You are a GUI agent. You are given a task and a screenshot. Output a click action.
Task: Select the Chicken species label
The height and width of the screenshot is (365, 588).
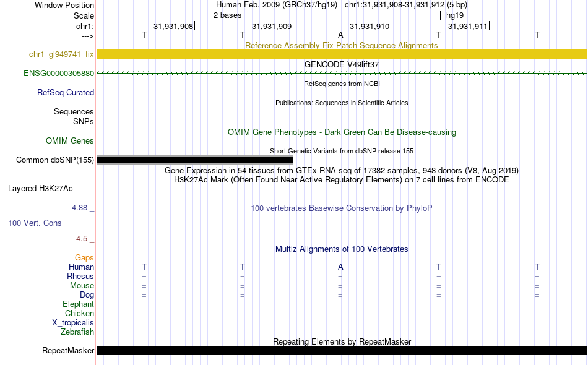tap(79, 313)
